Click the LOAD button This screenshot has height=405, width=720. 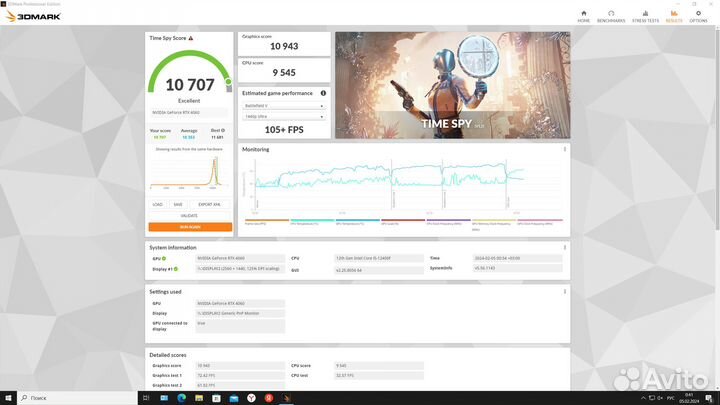158,204
